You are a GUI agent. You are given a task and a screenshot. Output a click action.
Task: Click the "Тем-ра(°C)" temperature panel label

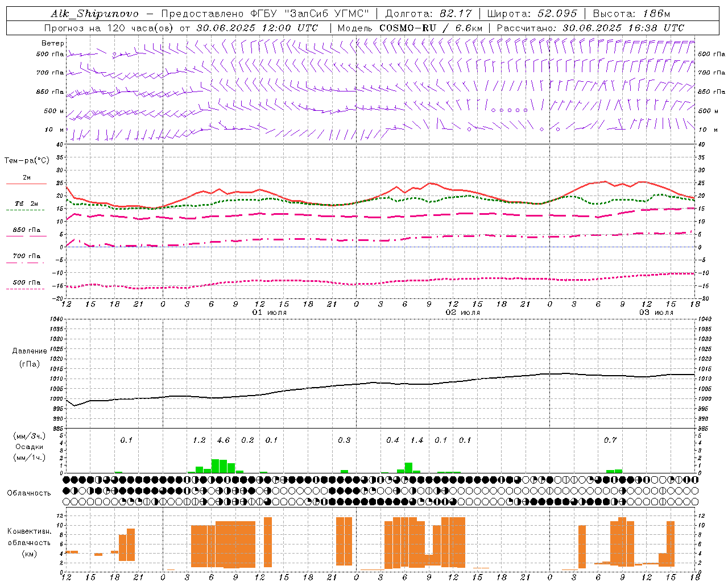click(x=27, y=161)
